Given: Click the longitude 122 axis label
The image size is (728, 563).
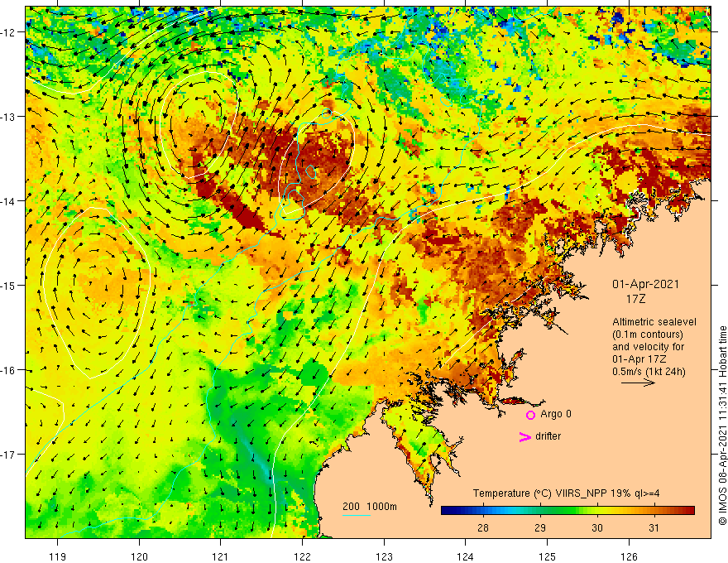Looking at the screenshot, I should 302,556.
